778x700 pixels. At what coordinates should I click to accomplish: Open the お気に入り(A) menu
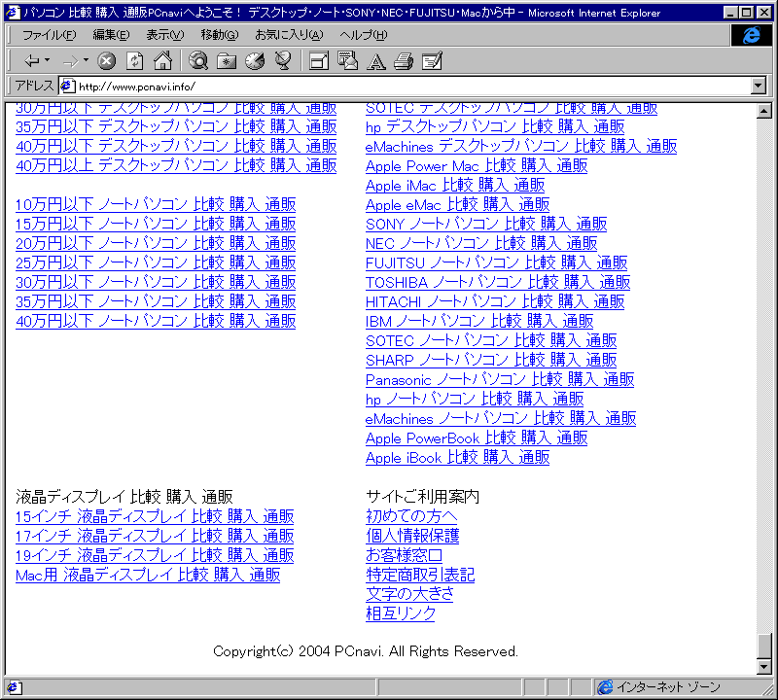289,35
